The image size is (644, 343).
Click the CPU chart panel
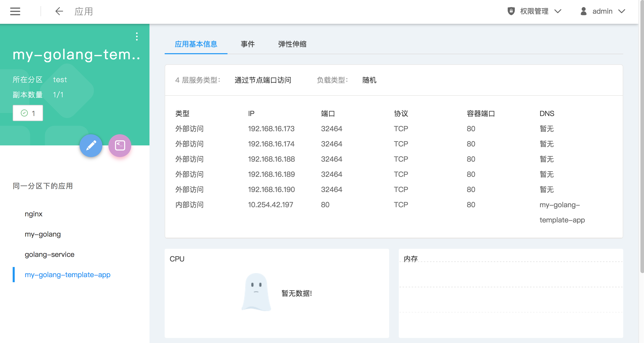tap(277, 293)
